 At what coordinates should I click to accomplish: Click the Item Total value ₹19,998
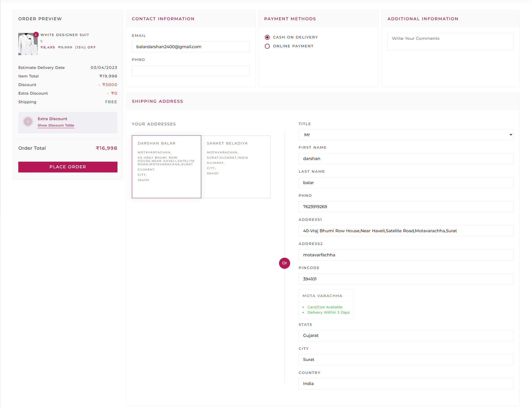point(108,76)
